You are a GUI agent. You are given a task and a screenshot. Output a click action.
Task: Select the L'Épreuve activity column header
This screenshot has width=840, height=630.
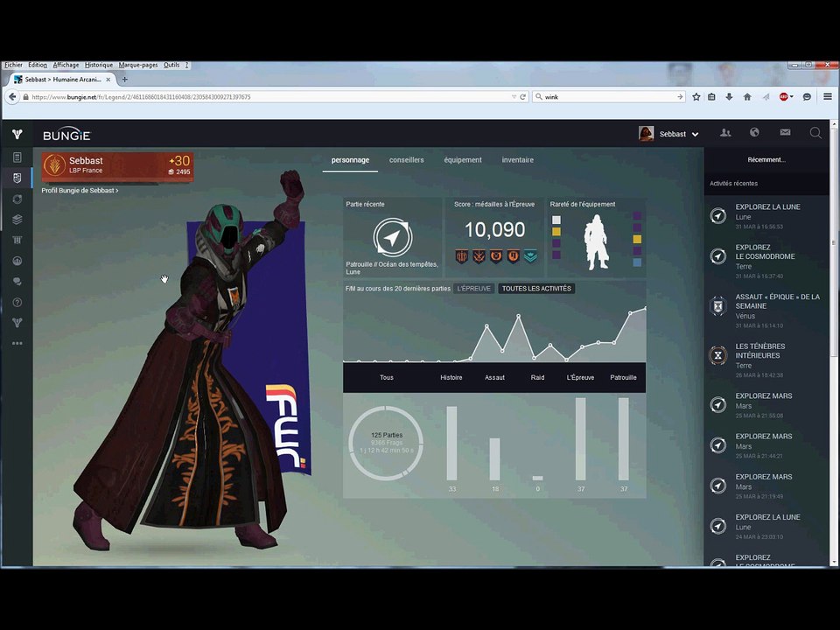tap(580, 377)
